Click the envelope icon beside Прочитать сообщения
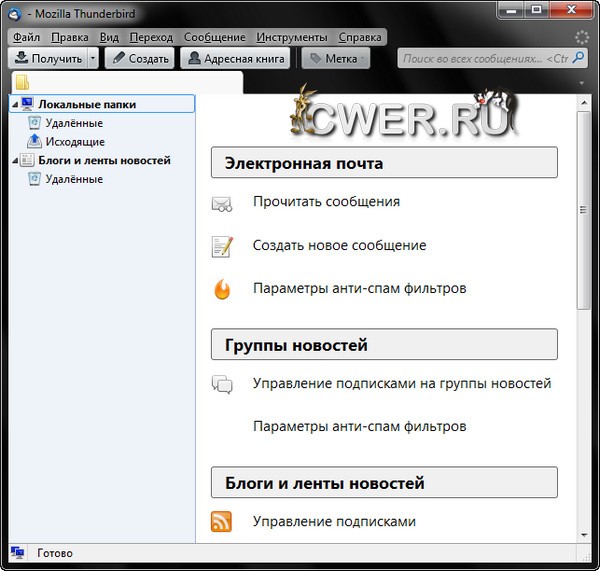600x571 pixels. tap(222, 203)
